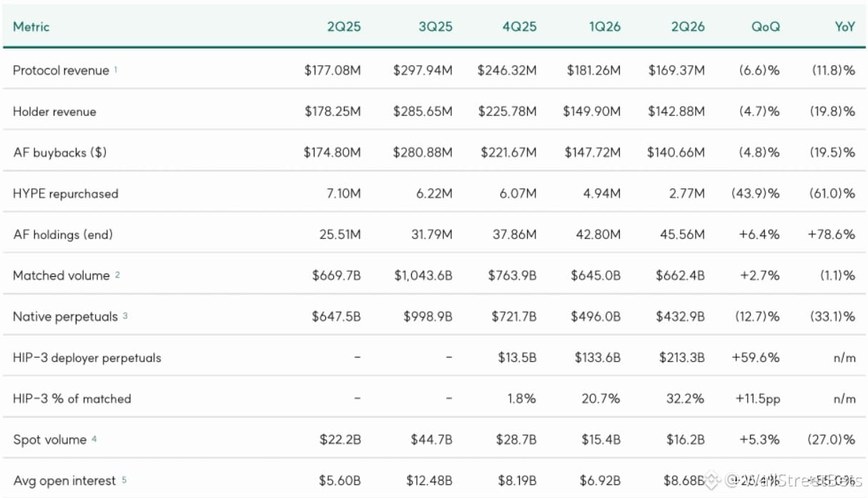
Task: Click the YoY column header
Action: [x=845, y=27]
